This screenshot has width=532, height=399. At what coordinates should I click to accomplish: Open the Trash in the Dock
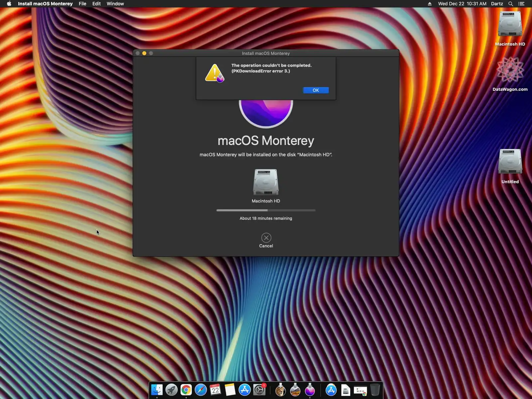375,390
